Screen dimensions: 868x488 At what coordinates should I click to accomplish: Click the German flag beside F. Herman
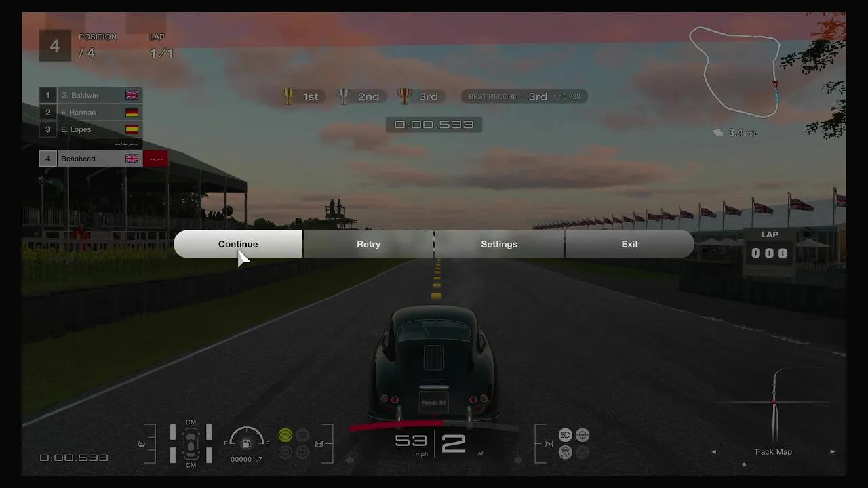point(132,112)
